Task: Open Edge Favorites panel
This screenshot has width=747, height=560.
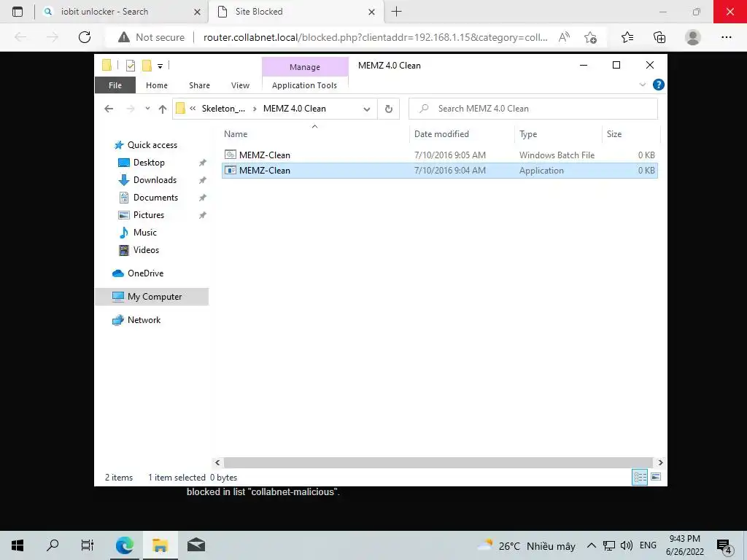Action: [x=627, y=37]
